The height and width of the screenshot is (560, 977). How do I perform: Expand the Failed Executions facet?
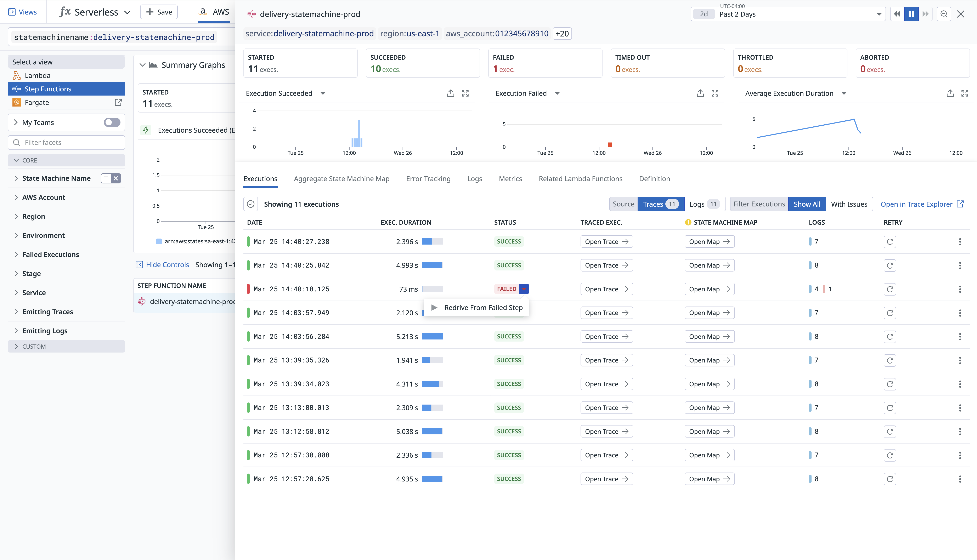(x=50, y=255)
